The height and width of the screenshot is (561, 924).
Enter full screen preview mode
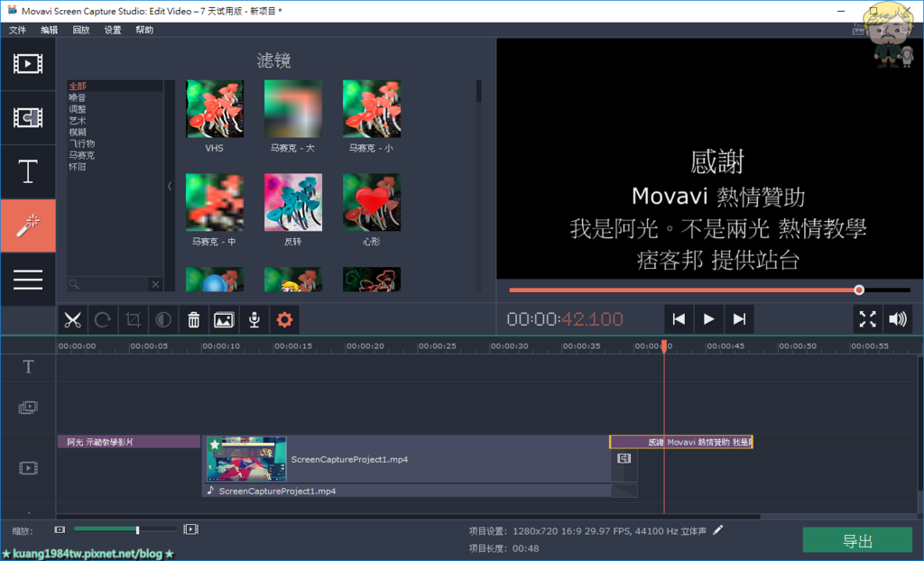tap(867, 319)
